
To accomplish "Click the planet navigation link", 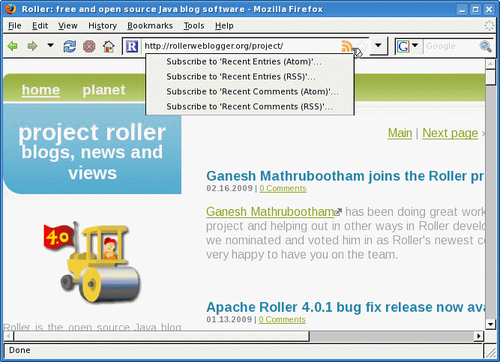I will (x=104, y=90).
